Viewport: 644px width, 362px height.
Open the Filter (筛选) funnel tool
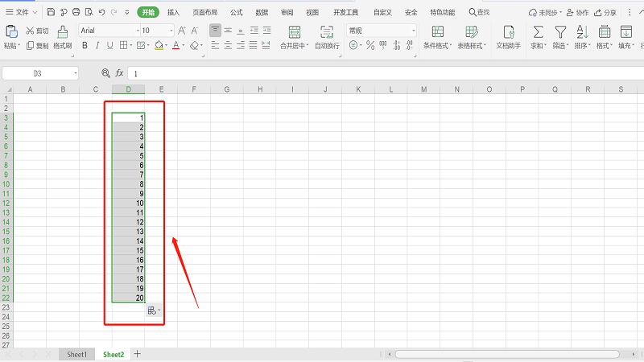coord(559,32)
